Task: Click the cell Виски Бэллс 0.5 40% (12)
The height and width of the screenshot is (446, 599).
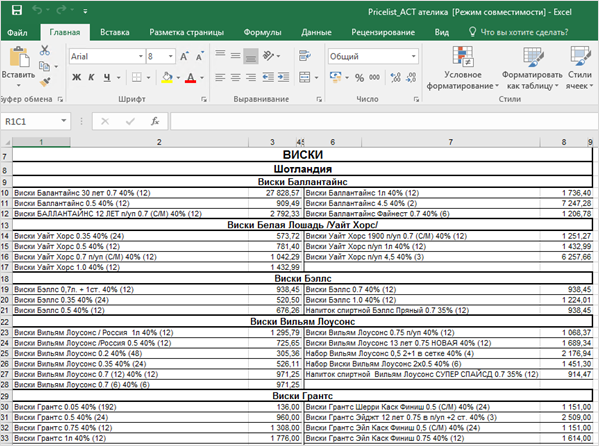Action: pyautogui.click(x=130, y=310)
